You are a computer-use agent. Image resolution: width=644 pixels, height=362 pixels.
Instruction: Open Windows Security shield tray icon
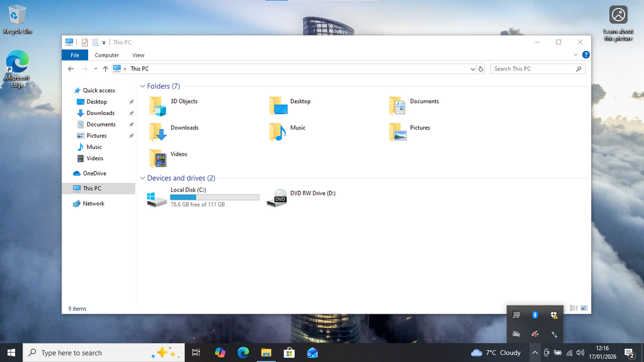pos(553,315)
